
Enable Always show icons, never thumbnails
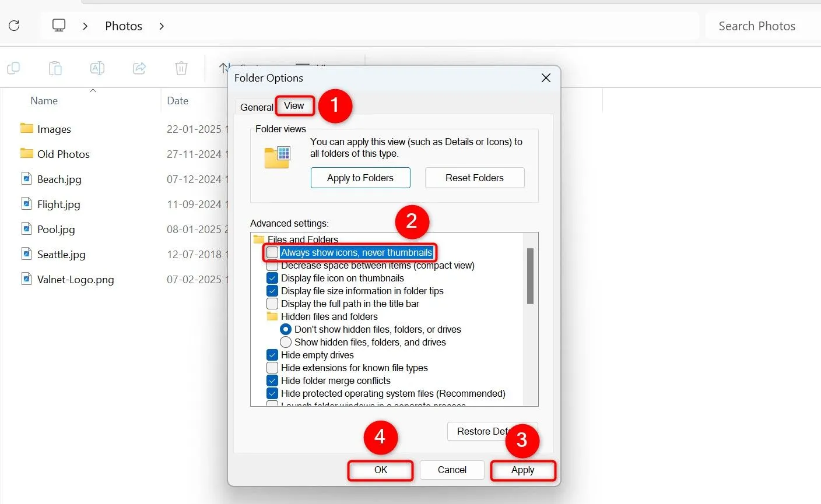coord(272,252)
